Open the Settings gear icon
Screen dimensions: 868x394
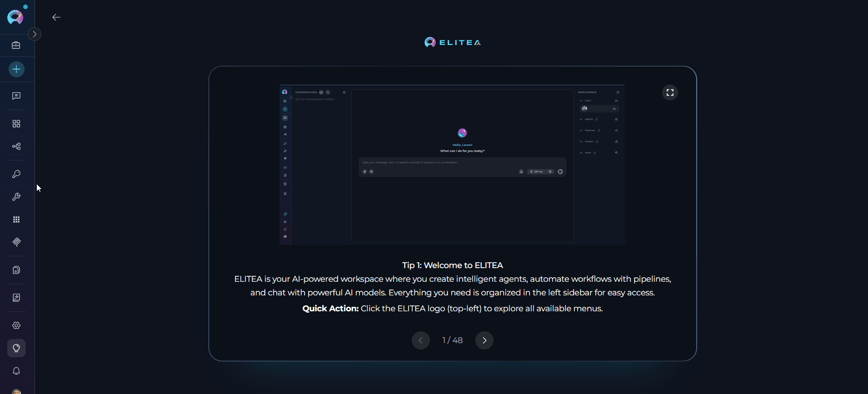(x=16, y=325)
